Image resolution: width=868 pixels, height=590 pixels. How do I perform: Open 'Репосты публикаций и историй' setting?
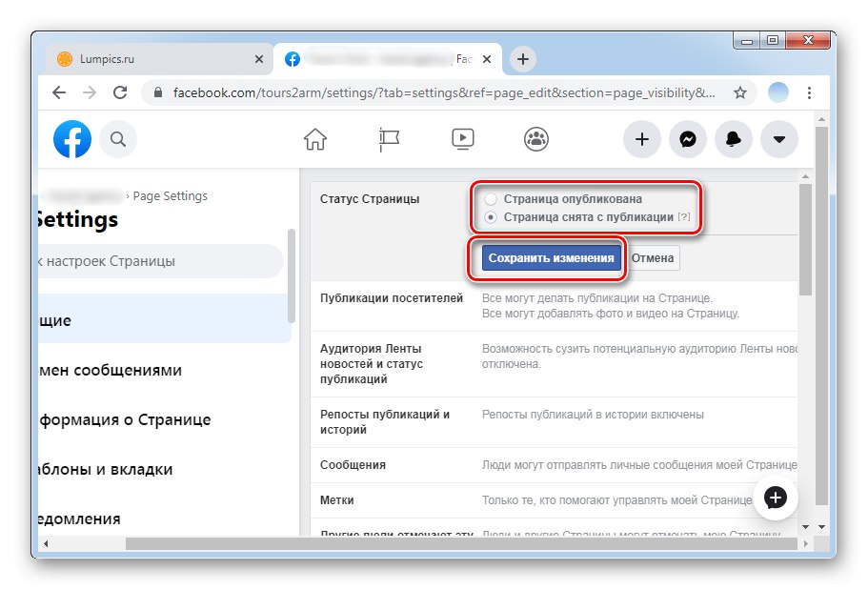554,422
